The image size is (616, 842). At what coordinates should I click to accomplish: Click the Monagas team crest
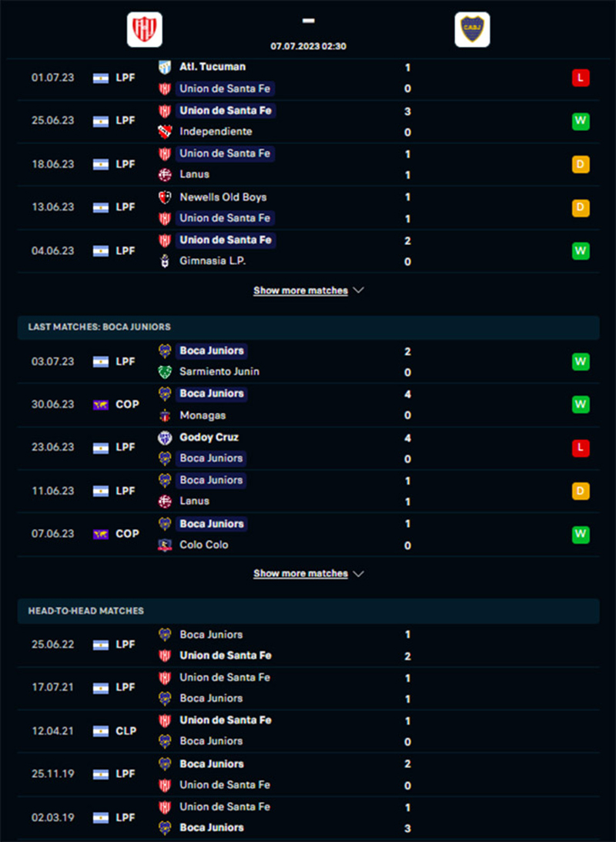click(x=165, y=415)
